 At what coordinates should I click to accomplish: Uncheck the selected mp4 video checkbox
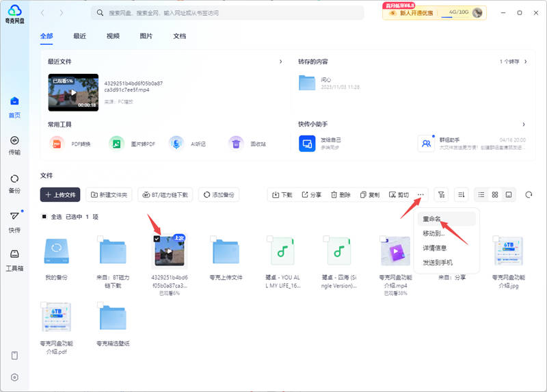click(157, 239)
